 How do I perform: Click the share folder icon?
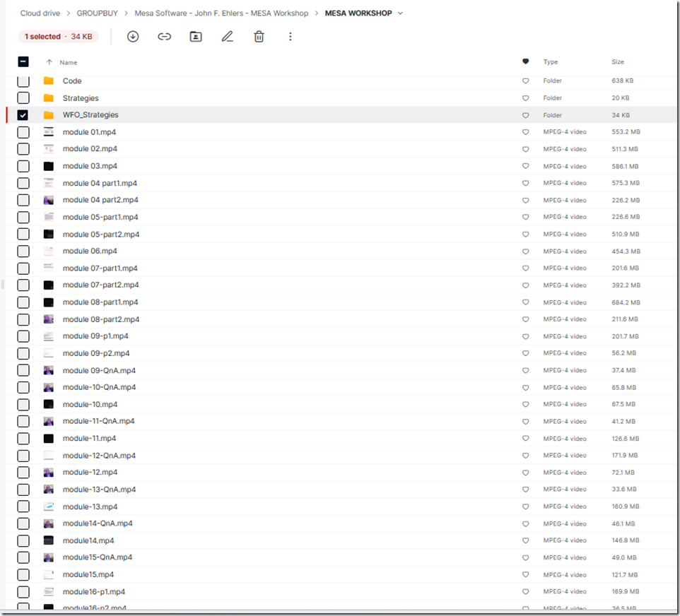[196, 37]
